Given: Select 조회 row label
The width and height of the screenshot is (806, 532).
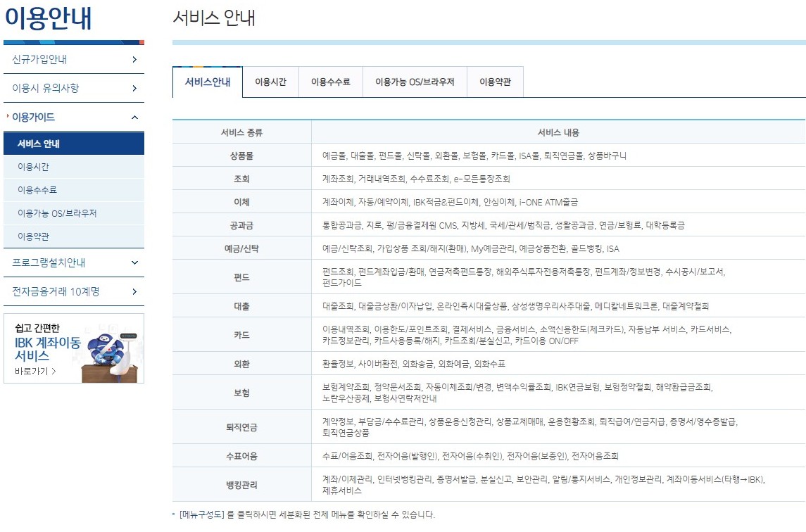Looking at the screenshot, I should tap(241, 179).
